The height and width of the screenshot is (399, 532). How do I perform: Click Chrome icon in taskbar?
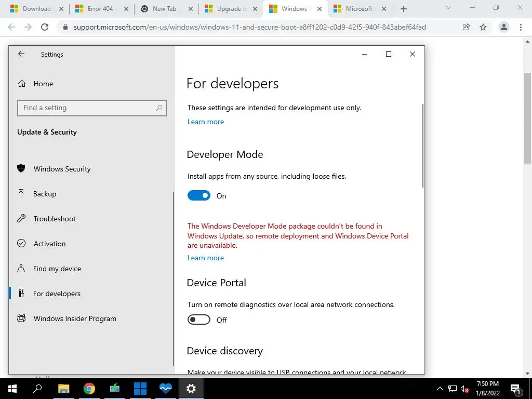[x=89, y=389]
